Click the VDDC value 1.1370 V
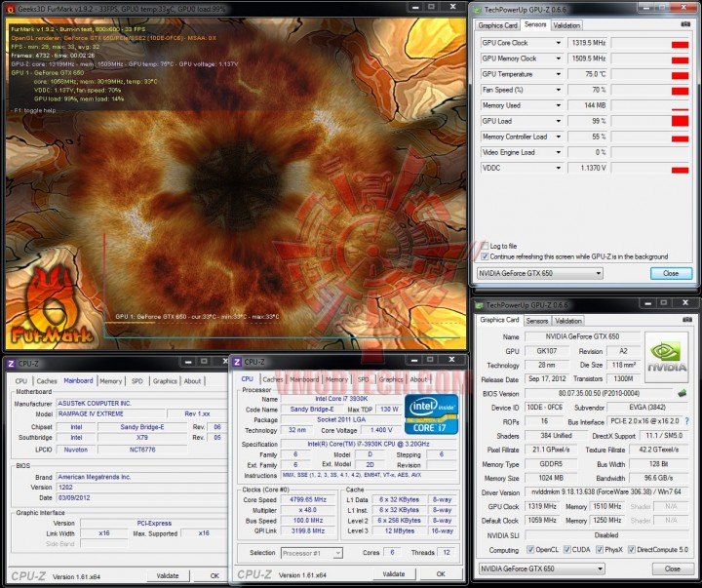702x588 pixels. coord(587,168)
